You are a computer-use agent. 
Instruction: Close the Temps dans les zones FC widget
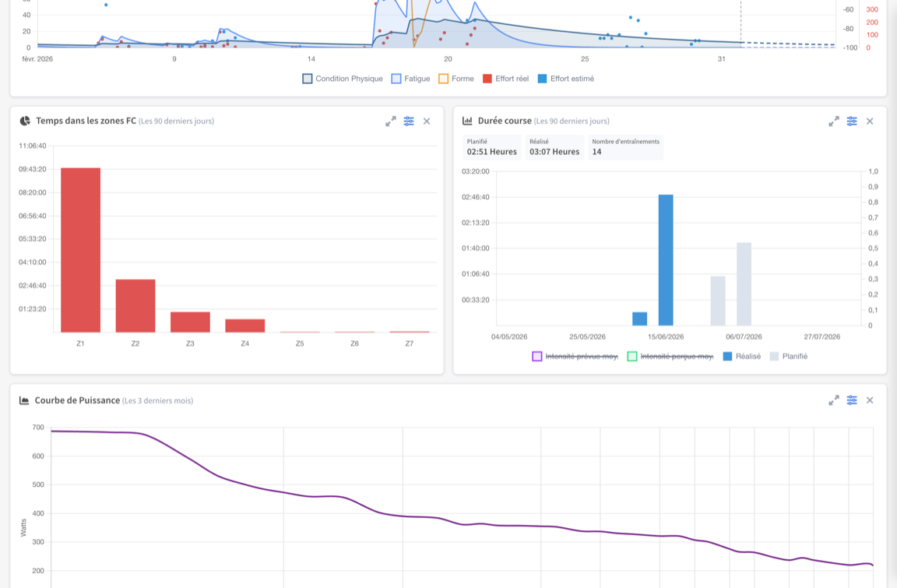pos(427,121)
